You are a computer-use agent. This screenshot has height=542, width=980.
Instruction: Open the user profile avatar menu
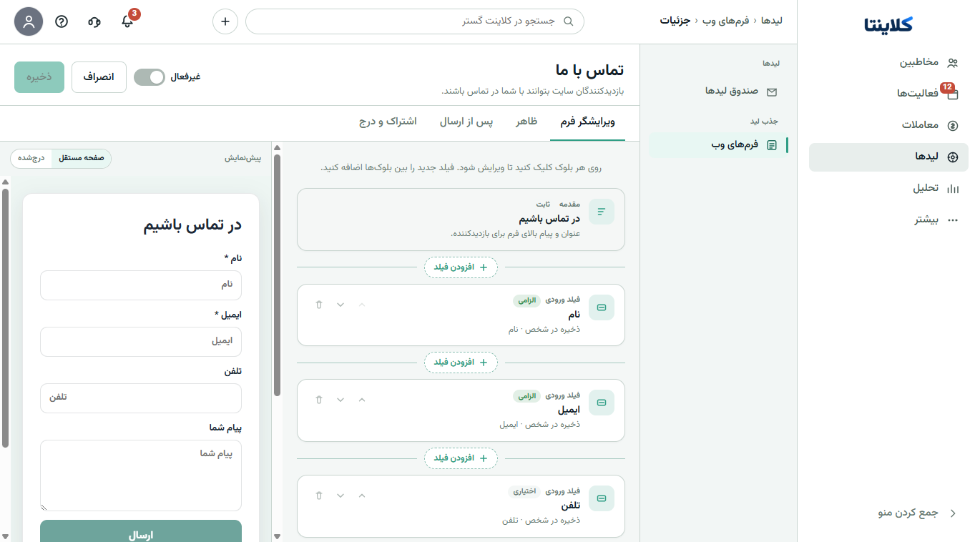[29, 21]
